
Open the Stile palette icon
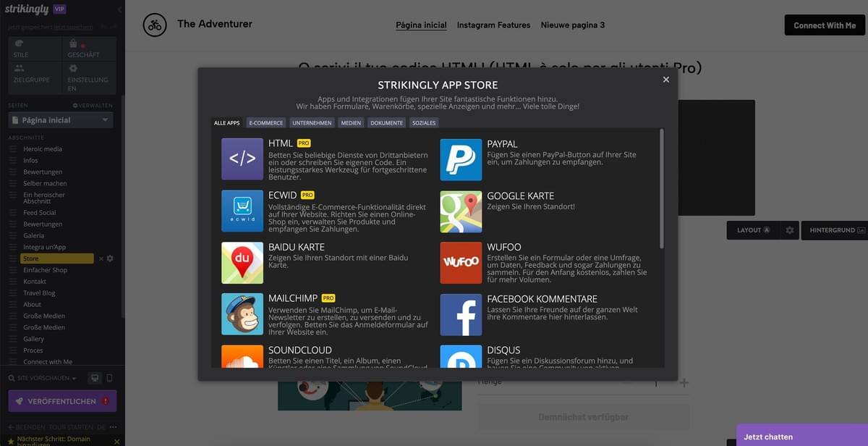19,43
